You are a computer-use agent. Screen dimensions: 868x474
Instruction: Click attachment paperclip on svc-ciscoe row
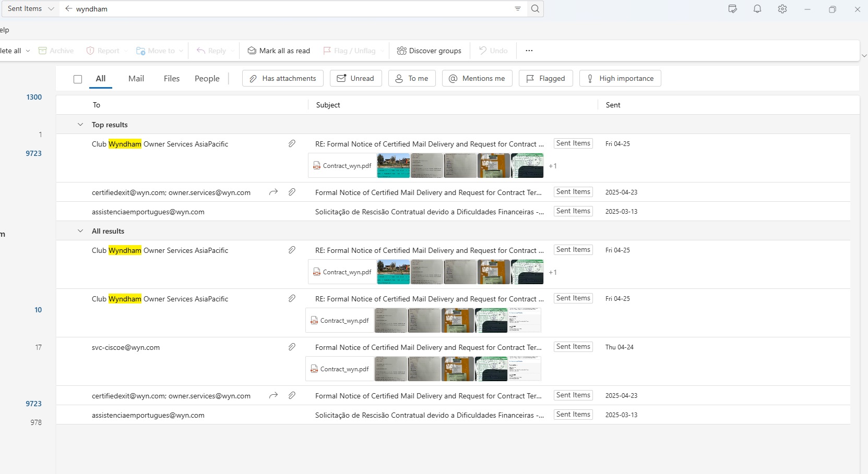(x=292, y=347)
